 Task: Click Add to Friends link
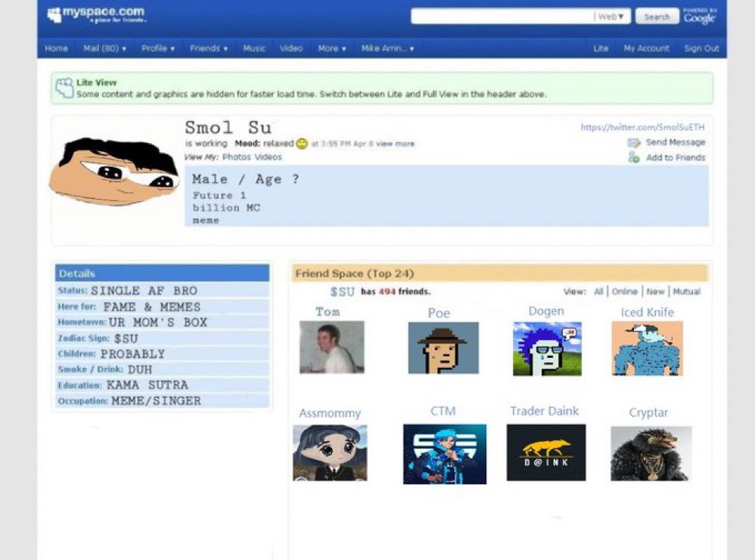pos(676,157)
